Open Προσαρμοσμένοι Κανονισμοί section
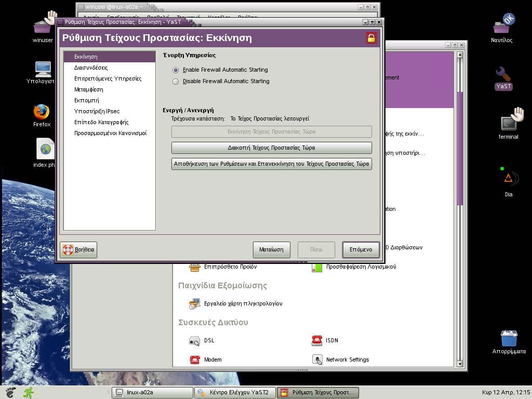This screenshot has width=532, height=399. click(x=109, y=133)
